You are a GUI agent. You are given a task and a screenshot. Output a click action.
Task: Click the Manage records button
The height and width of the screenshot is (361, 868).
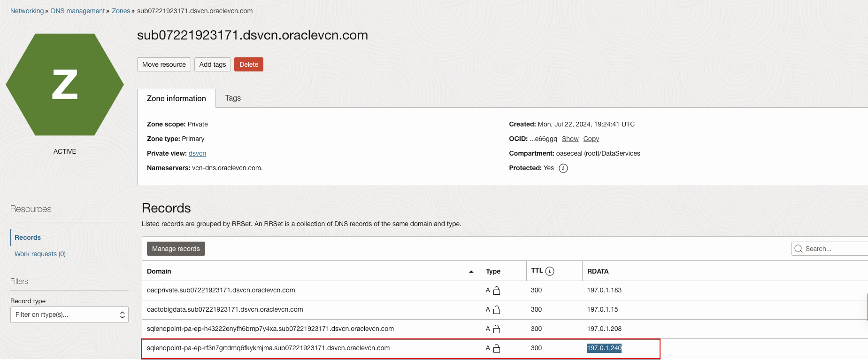pyautogui.click(x=176, y=249)
